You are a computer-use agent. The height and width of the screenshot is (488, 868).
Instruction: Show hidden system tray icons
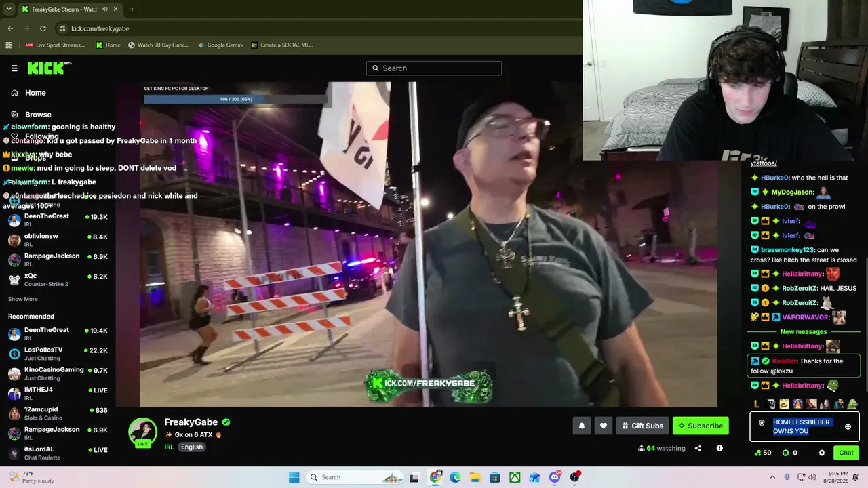pos(773,477)
